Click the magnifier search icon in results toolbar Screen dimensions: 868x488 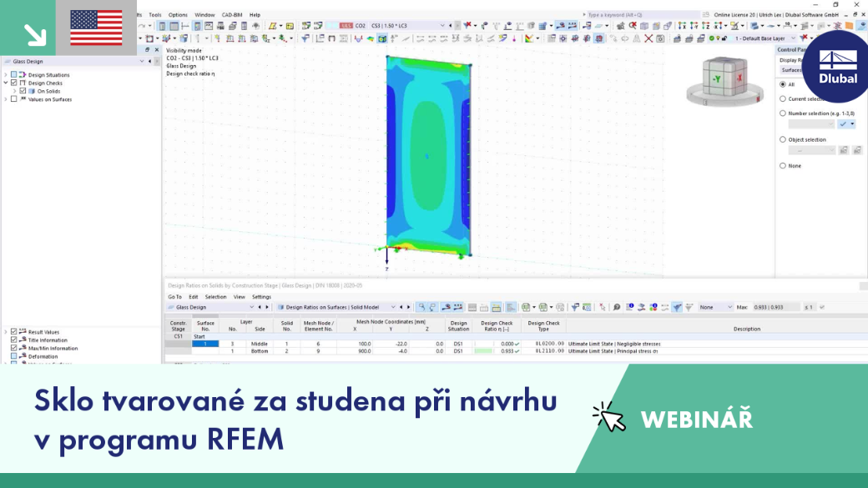coord(616,307)
